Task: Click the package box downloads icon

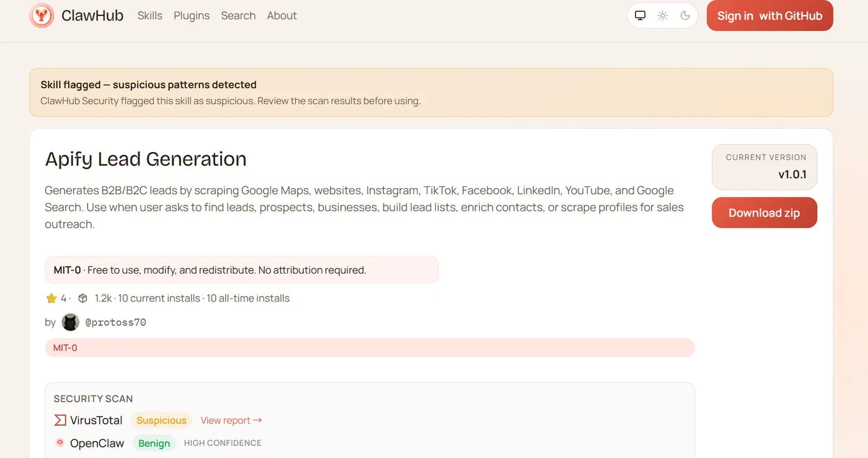Action: [x=82, y=299]
